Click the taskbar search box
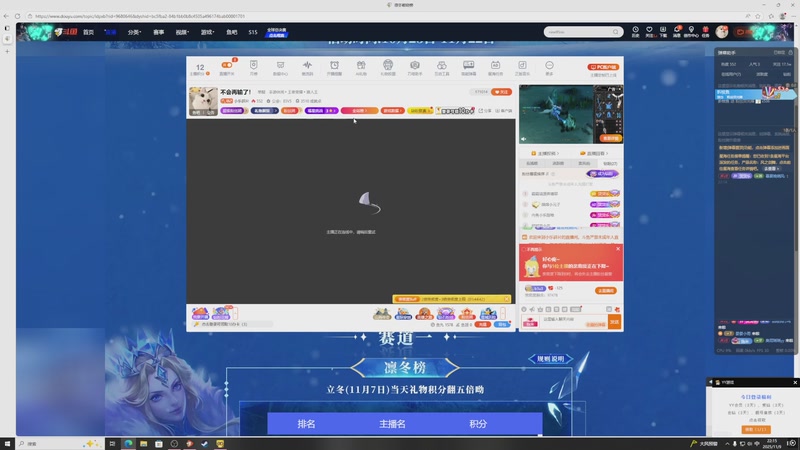The image size is (800, 450). click(59, 444)
